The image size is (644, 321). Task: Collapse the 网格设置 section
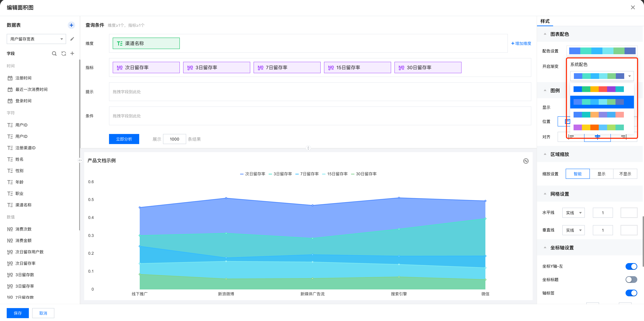[545, 194]
